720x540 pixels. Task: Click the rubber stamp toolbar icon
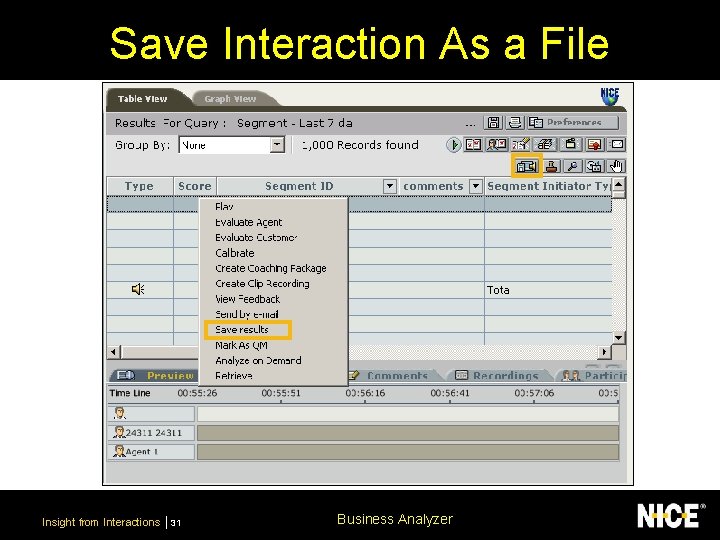coord(552,166)
